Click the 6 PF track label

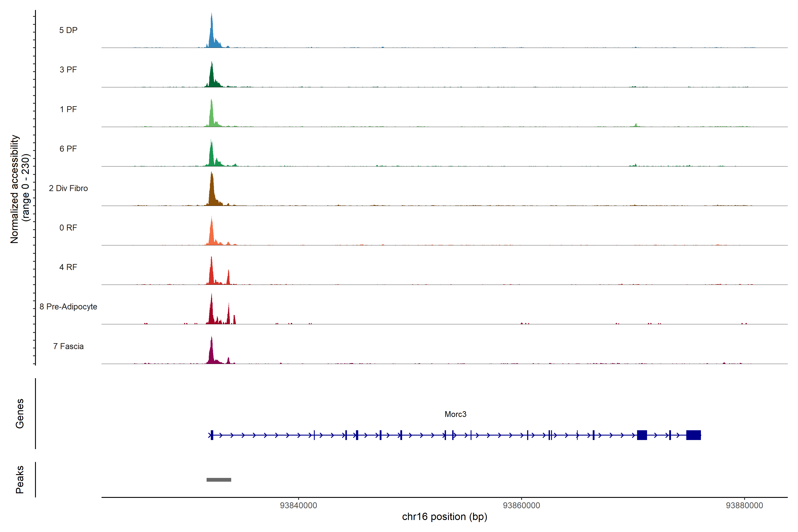pyautogui.click(x=68, y=149)
